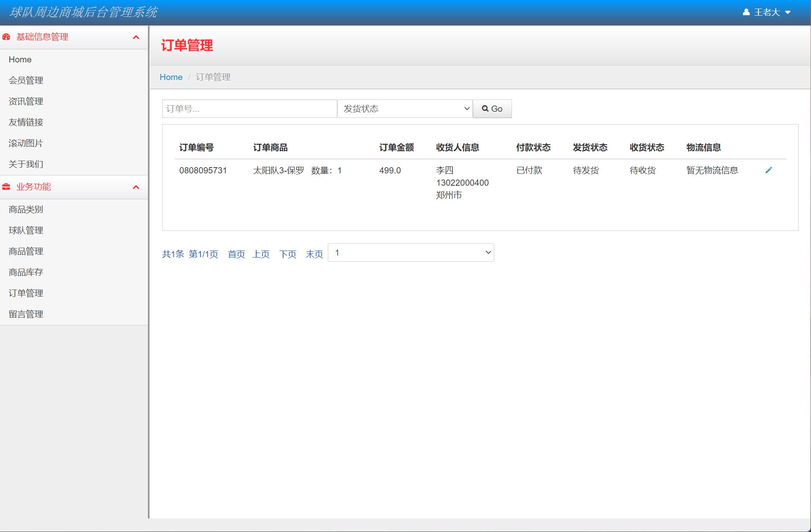Open 订单管理 from the sidebar
Image resolution: width=811 pixels, height=532 pixels.
[25, 293]
